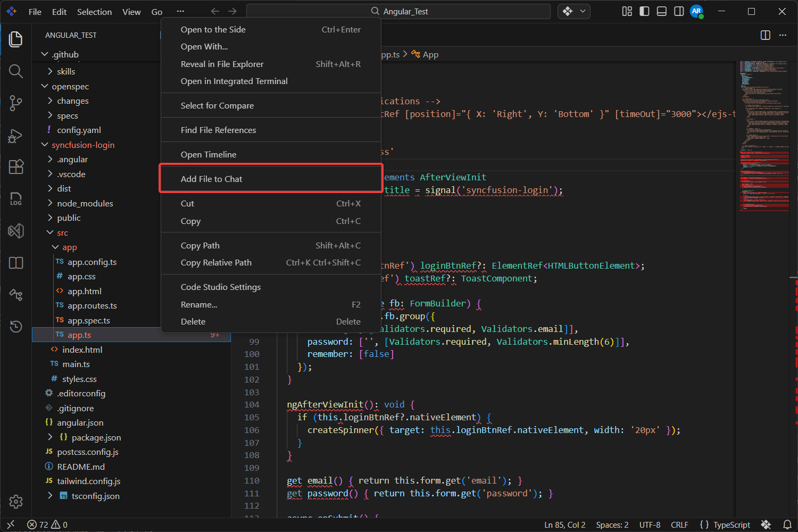
Task: Open the Run and Debug view
Action: 16,135
